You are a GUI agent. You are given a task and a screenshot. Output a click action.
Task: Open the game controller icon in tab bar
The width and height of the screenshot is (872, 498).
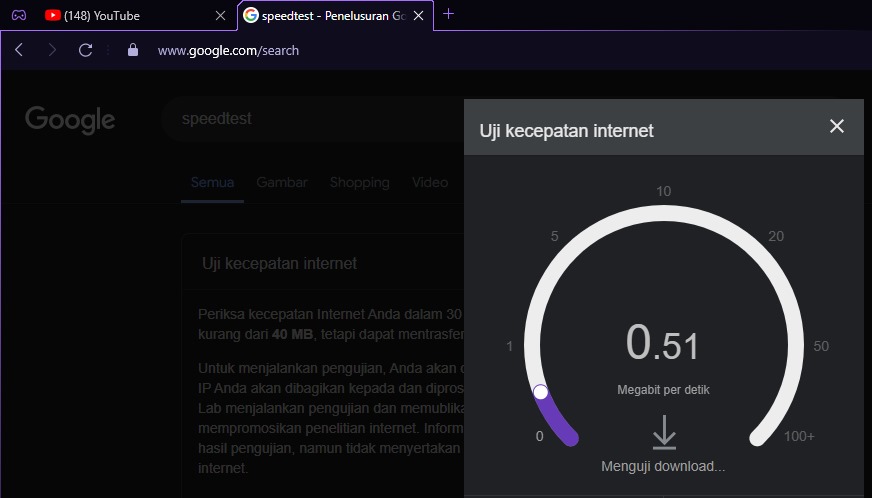pyautogui.click(x=19, y=16)
